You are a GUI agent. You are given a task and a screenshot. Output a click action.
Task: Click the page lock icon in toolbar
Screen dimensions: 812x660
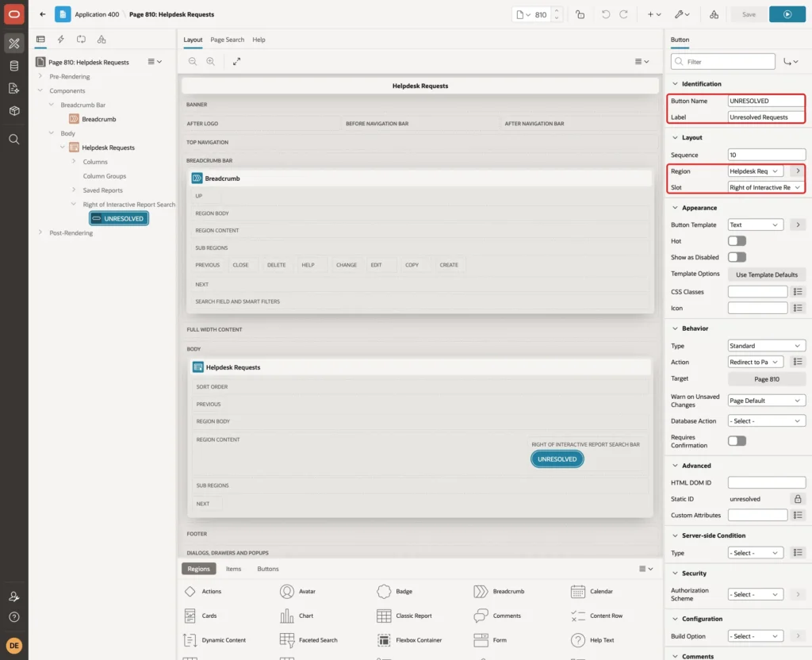click(580, 14)
